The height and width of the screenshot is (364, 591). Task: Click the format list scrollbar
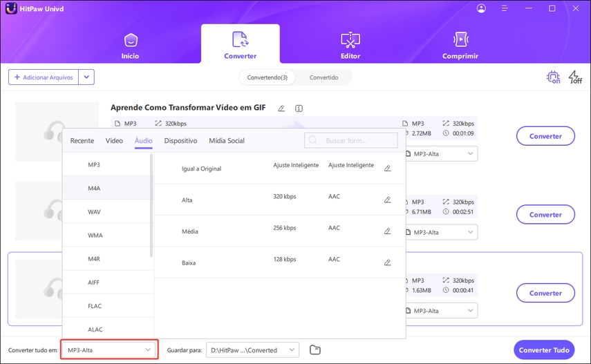tap(151, 207)
